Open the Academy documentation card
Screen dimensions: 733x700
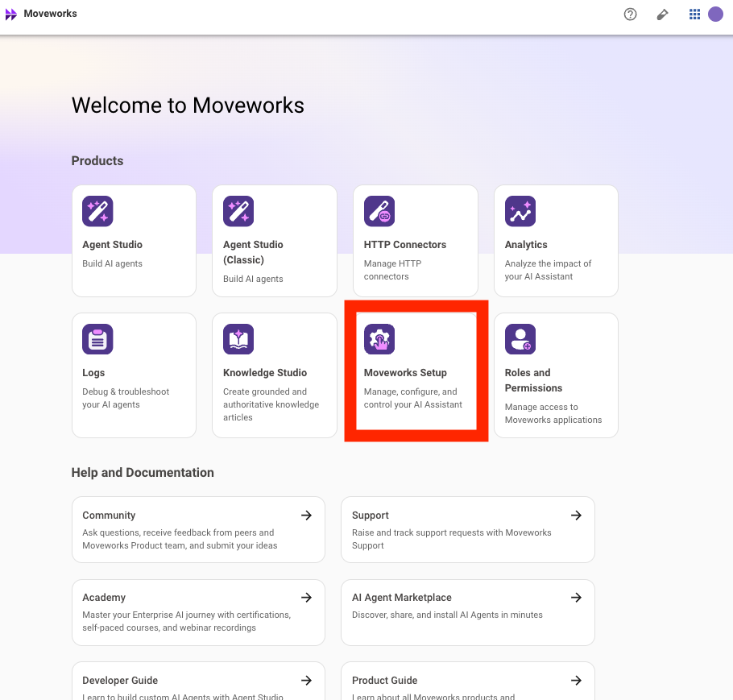pos(197,612)
